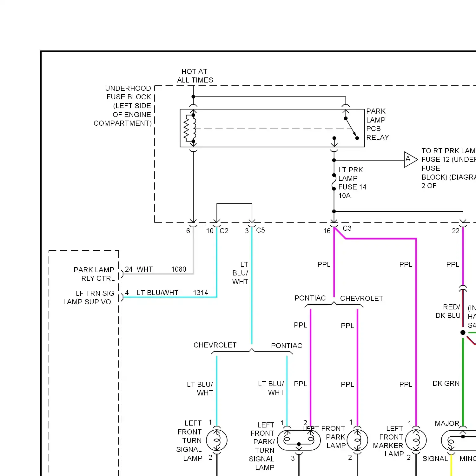This screenshot has height=476, width=476.
Task: Click the 'LF TRN SIG LAMP SUP VOL' label
Action: coord(89,297)
